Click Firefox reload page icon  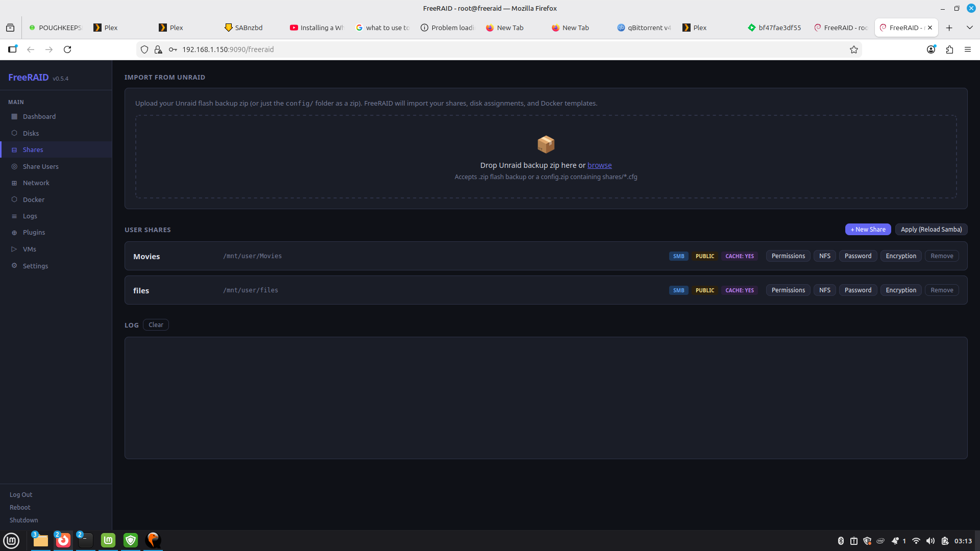(67, 49)
